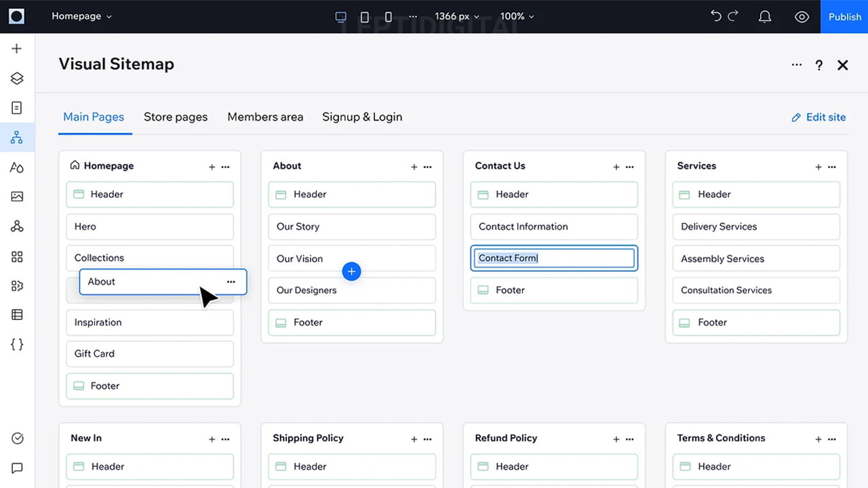Open the Site Styles typography icon
This screenshot has height=488, width=868.
[17, 167]
